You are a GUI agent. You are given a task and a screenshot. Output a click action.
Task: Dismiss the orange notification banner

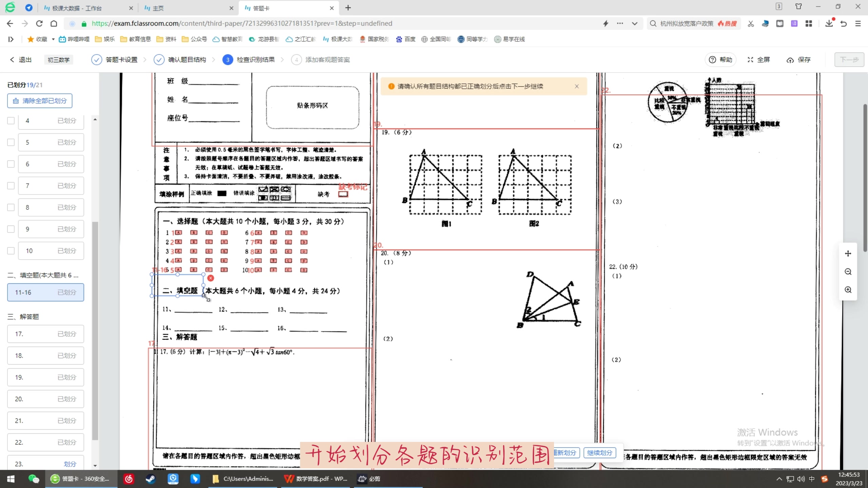(577, 86)
